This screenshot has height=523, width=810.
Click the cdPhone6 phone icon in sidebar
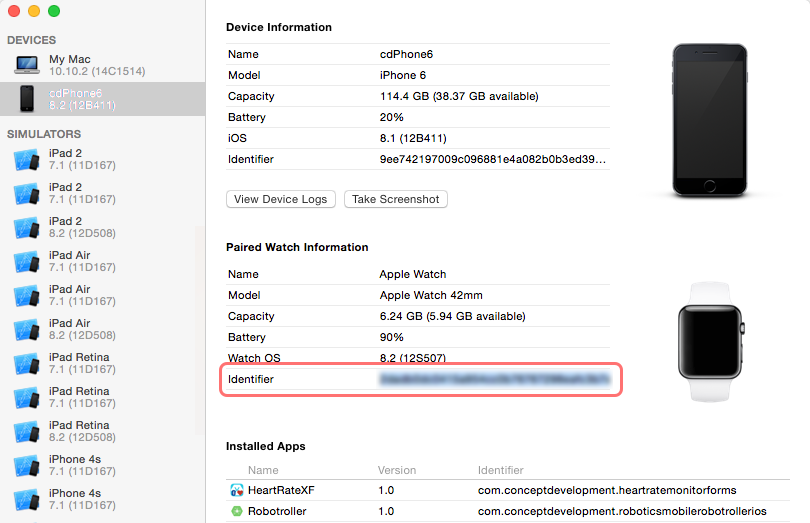click(27, 99)
